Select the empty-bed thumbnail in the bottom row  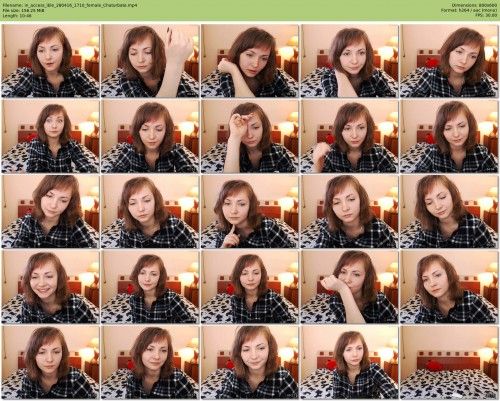coord(449,363)
